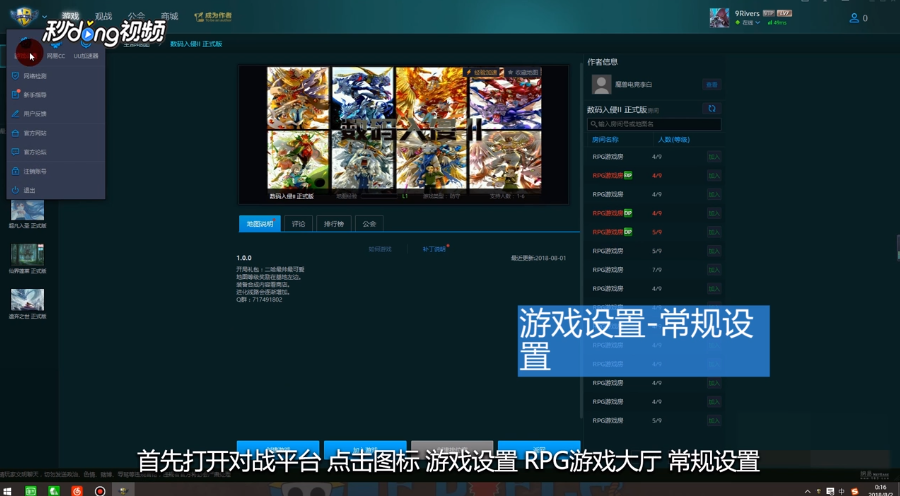The height and width of the screenshot is (496, 900).
Task: Show hidden system tray icons
Action: (808, 491)
